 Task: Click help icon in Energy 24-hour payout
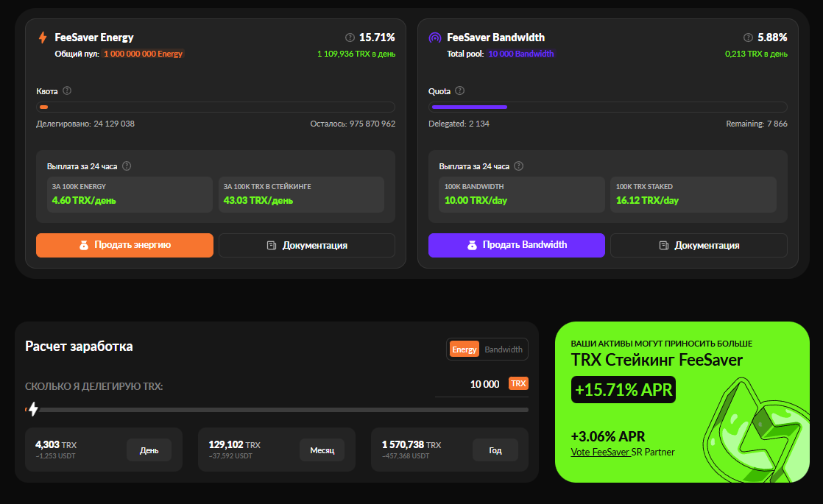[x=127, y=166]
